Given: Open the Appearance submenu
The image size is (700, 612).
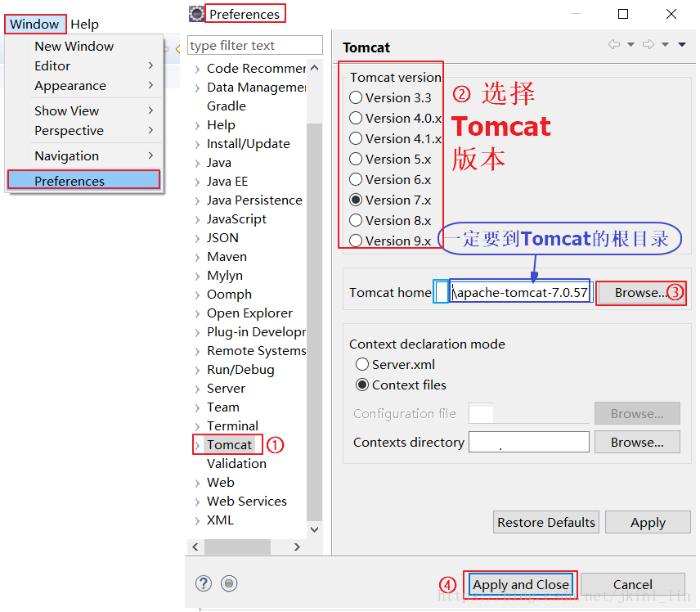Looking at the screenshot, I should coord(84,85).
